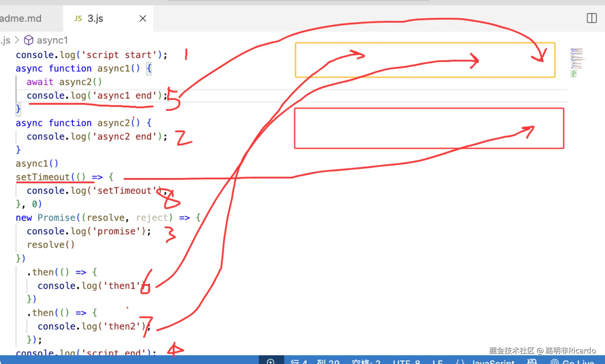605x364 pixels.
Task: Click the split editor icon
Action: [591, 18]
